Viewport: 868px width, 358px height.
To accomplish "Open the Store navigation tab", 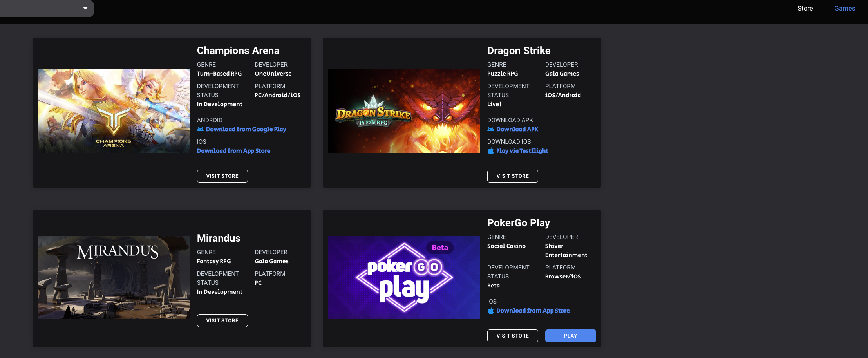I will tap(805, 8).
